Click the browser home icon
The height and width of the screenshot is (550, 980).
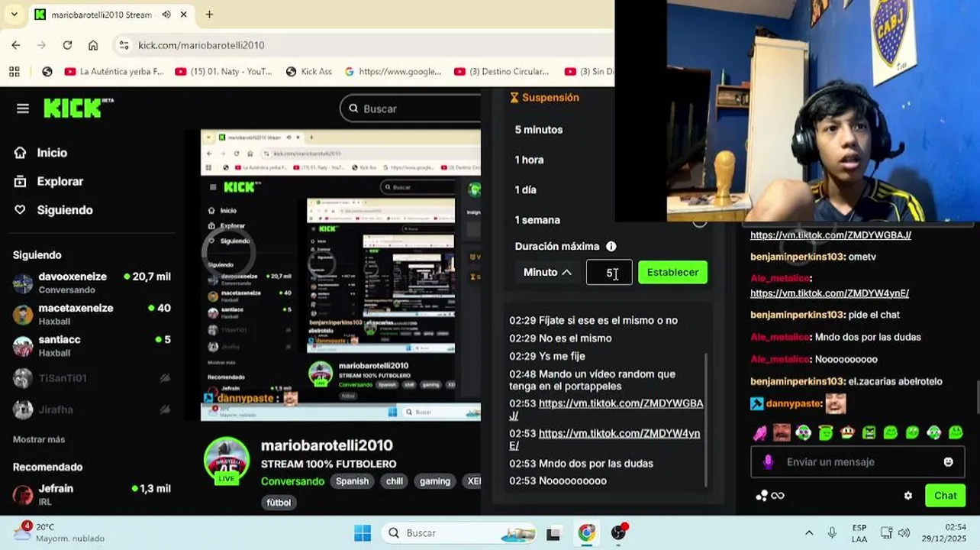click(93, 45)
